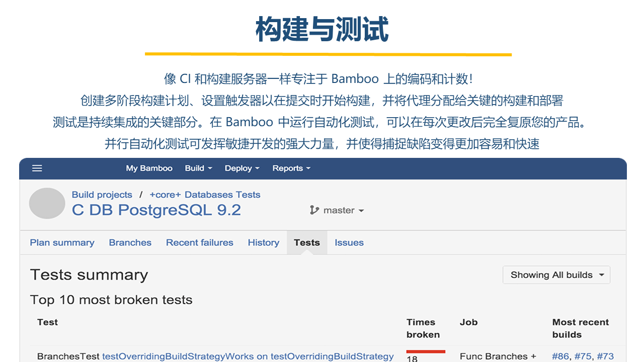This screenshot has width=644, height=362.
Task: Open My Bamboo page
Action: click(x=149, y=168)
